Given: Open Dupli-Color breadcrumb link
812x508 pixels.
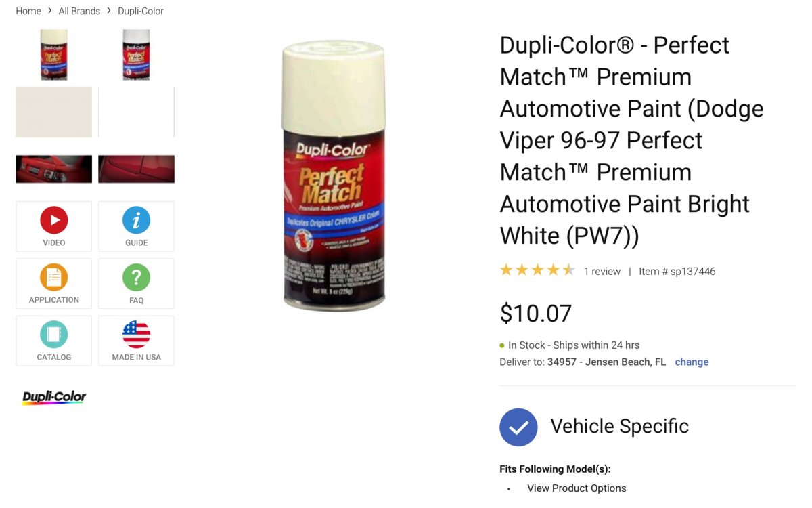Looking at the screenshot, I should [x=141, y=11].
